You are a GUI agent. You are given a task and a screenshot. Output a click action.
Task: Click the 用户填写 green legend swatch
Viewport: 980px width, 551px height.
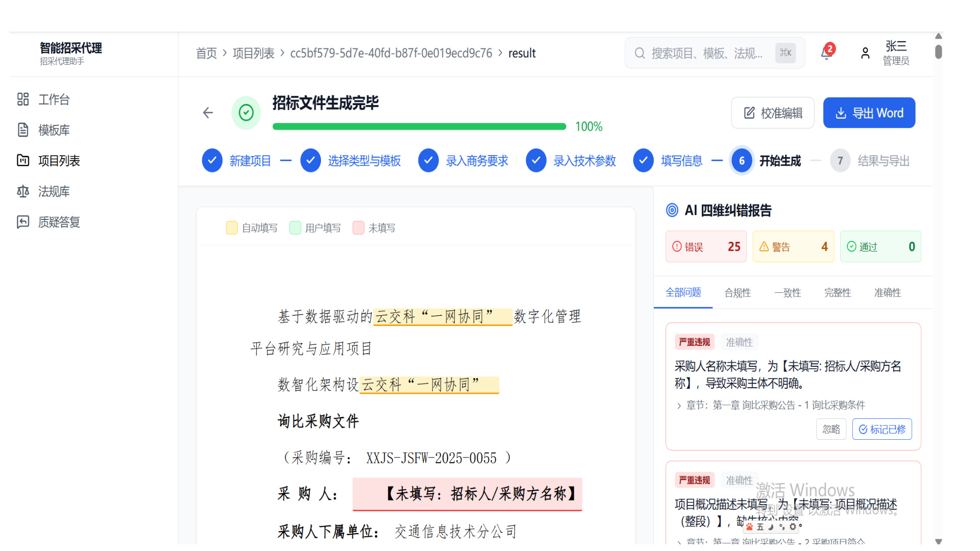tap(295, 228)
